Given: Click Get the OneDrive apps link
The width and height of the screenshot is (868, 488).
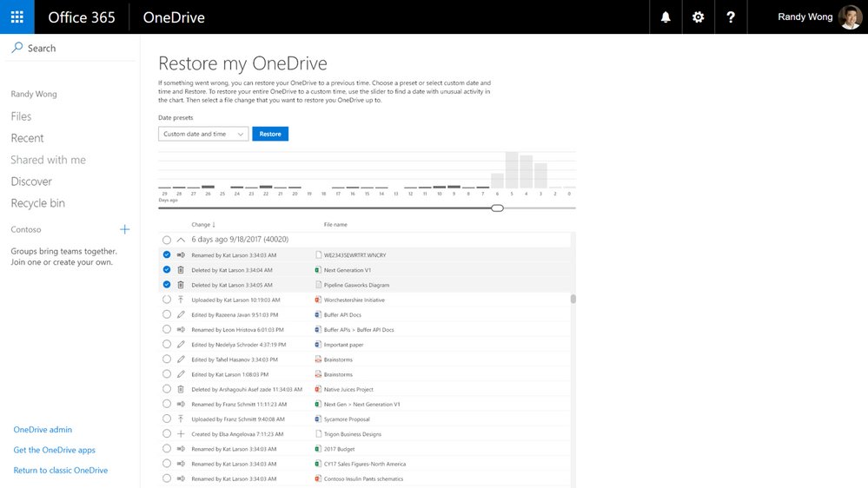Looking at the screenshot, I should pos(54,450).
